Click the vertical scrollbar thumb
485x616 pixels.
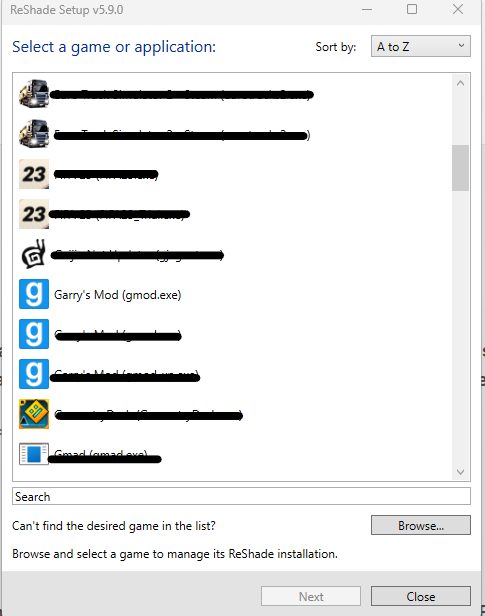click(460, 168)
